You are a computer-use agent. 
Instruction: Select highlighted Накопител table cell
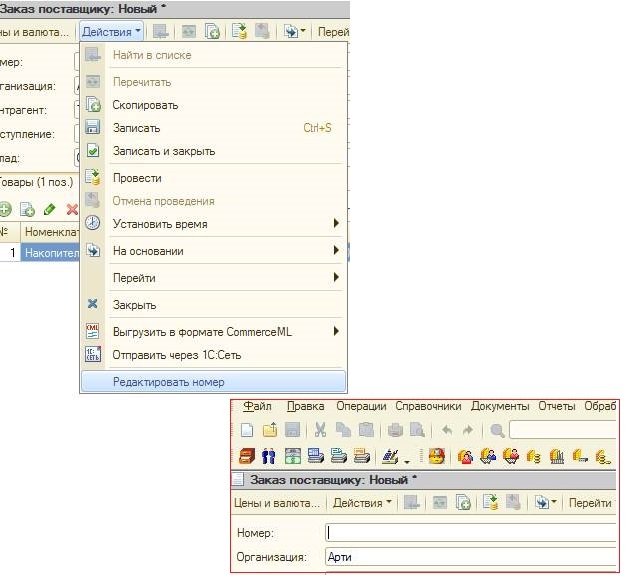(50, 253)
